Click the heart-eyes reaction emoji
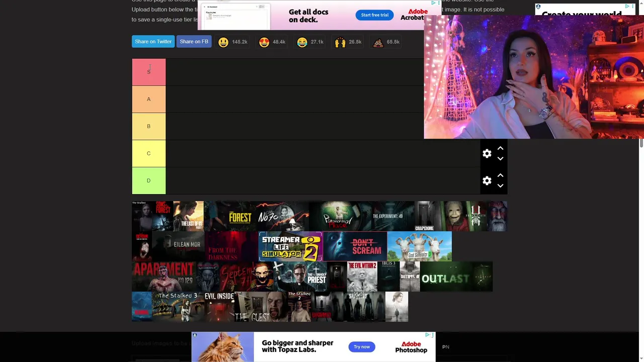 [264, 42]
